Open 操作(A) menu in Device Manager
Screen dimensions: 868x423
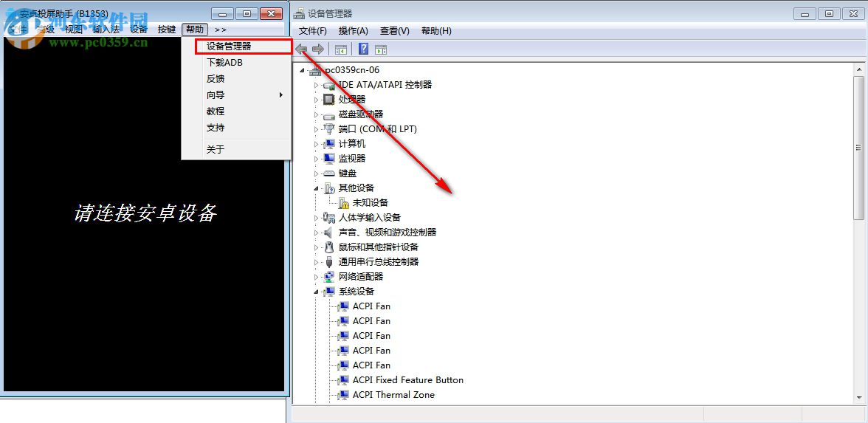(x=353, y=31)
